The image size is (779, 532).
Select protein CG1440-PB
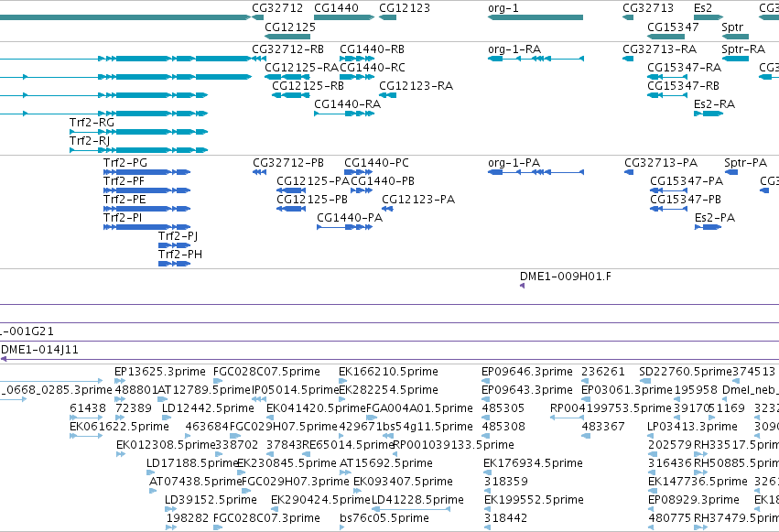click(383, 181)
